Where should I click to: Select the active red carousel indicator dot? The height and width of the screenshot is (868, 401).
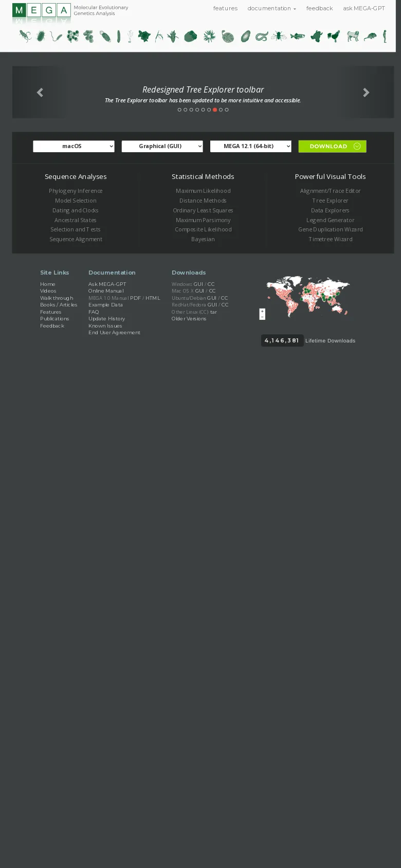tap(215, 110)
